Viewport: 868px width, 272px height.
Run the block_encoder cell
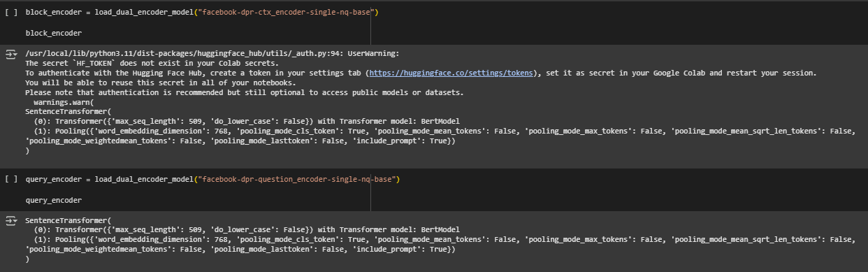point(10,13)
